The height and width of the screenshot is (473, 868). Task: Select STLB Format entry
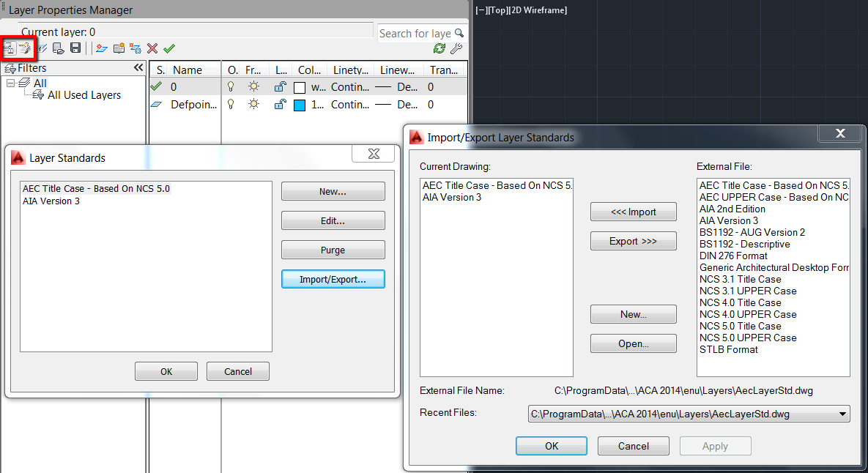click(x=729, y=350)
